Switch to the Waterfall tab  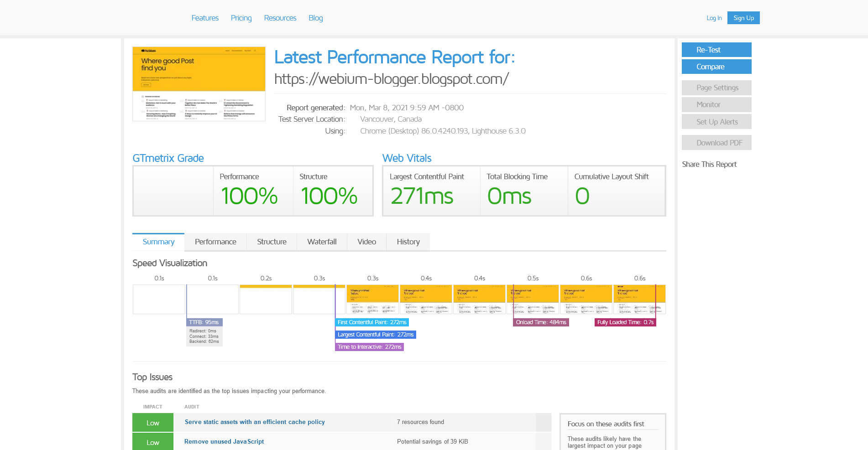[x=322, y=242]
